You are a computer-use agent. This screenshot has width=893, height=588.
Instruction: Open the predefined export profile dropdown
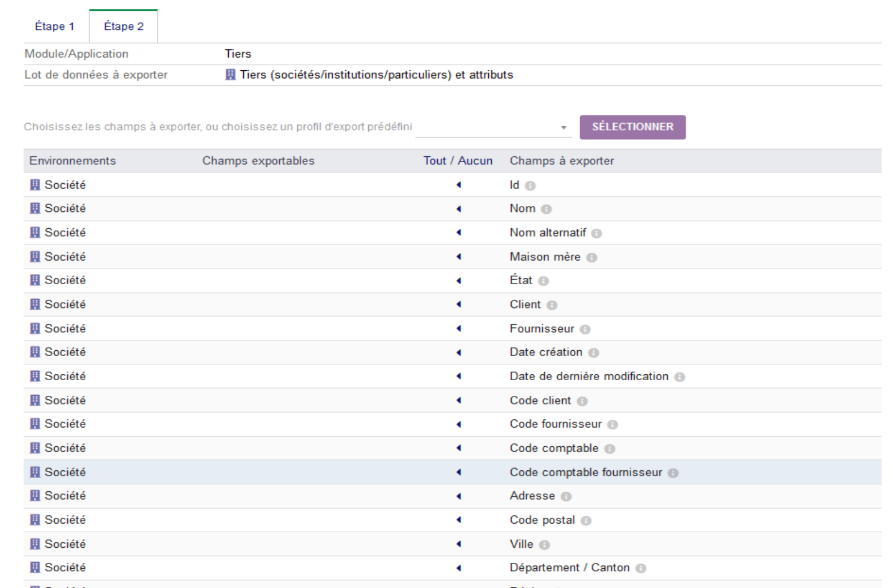494,127
